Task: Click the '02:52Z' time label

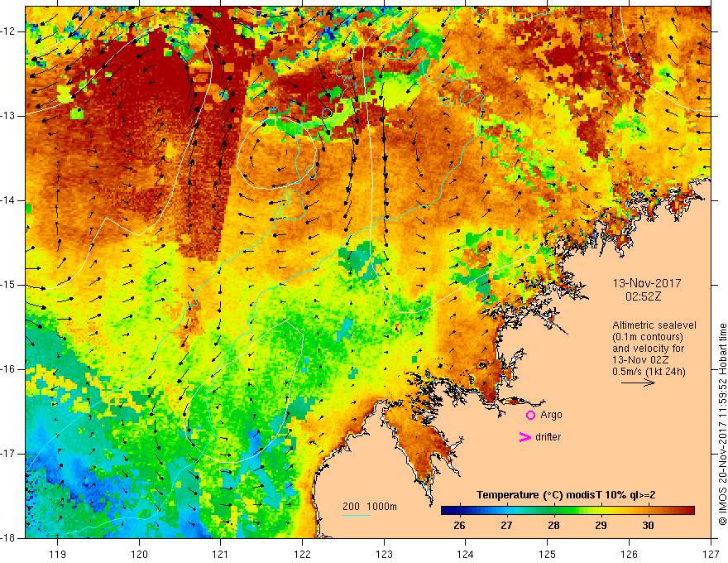Action: [x=643, y=296]
